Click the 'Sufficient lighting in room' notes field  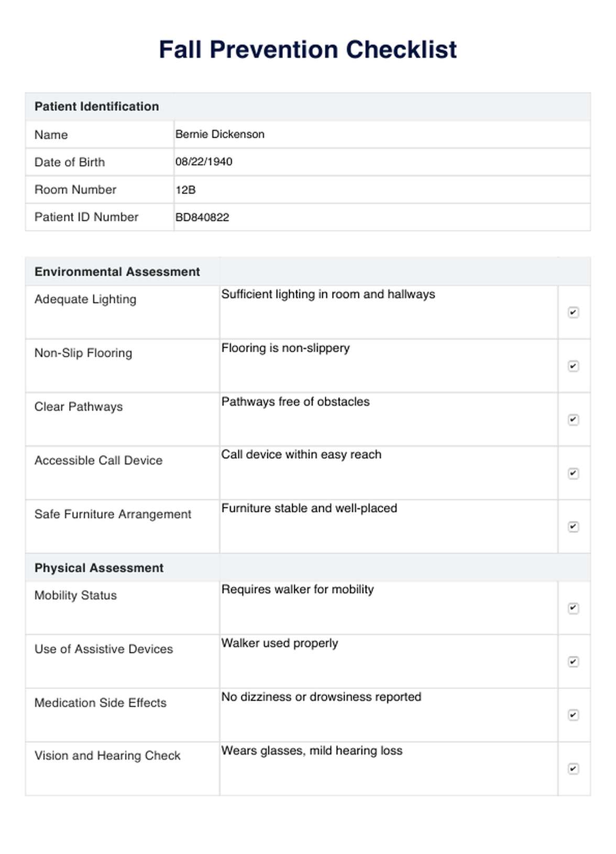point(388,312)
